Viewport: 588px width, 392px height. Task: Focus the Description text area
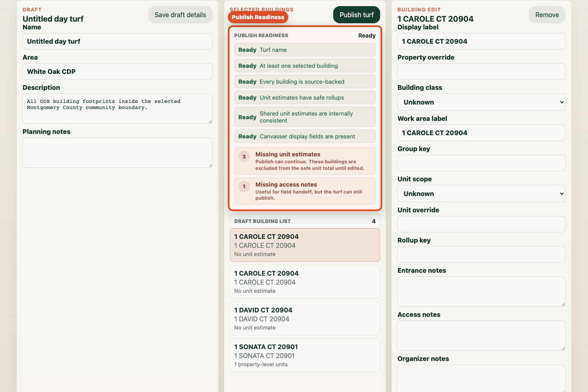[x=118, y=109]
